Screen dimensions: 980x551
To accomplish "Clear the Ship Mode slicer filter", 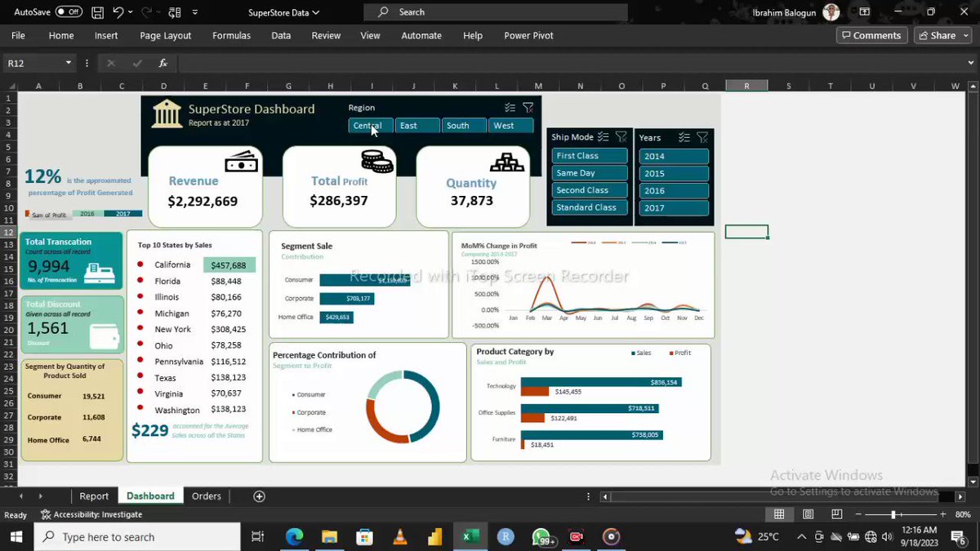I will click(x=621, y=137).
